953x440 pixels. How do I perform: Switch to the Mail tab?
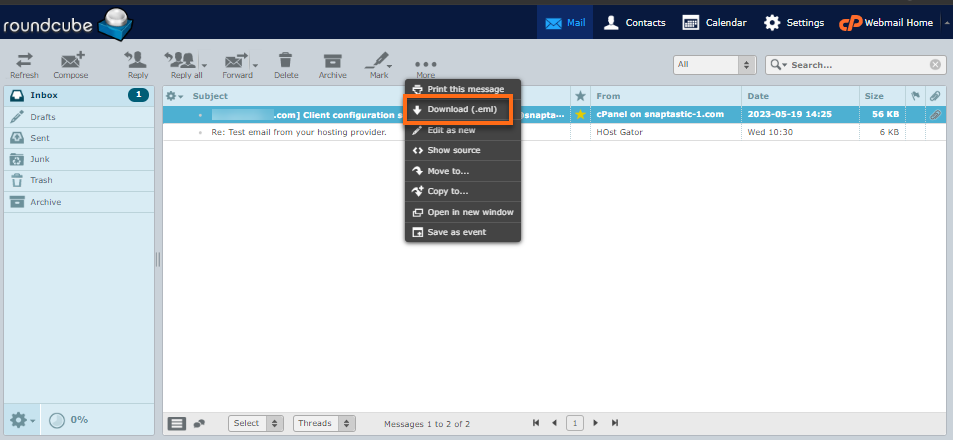pos(565,22)
